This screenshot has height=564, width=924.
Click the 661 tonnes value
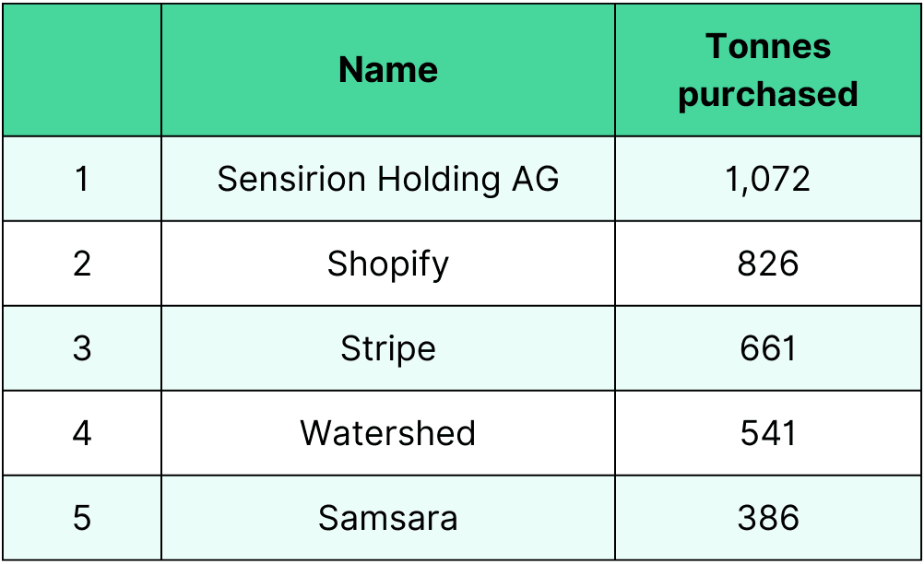click(x=768, y=348)
